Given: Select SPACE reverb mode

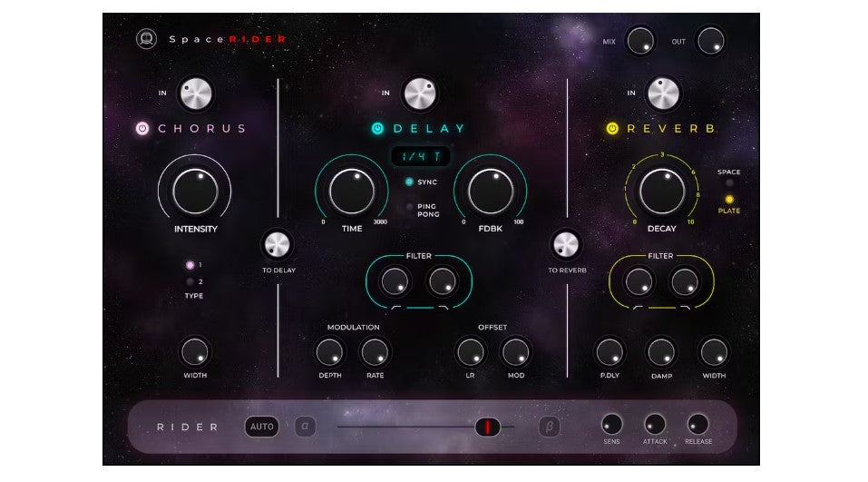Looking at the screenshot, I should click(729, 183).
